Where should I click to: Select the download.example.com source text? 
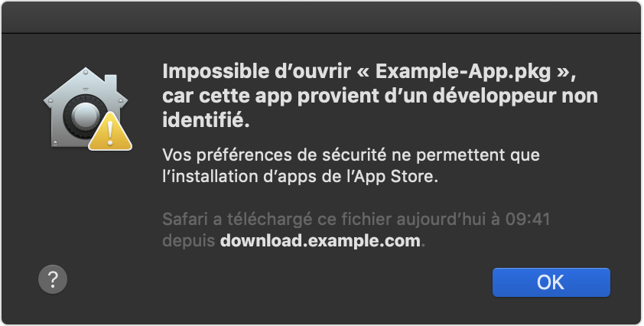coord(320,240)
